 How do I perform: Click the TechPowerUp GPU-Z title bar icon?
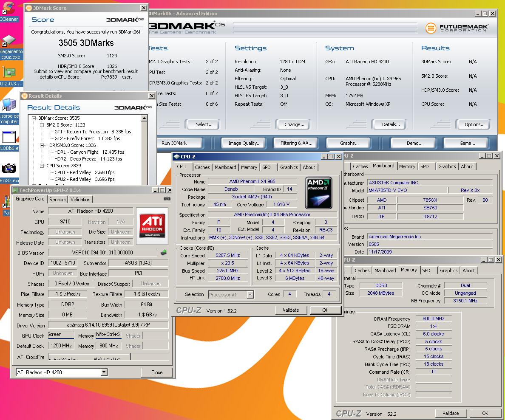[15, 190]
